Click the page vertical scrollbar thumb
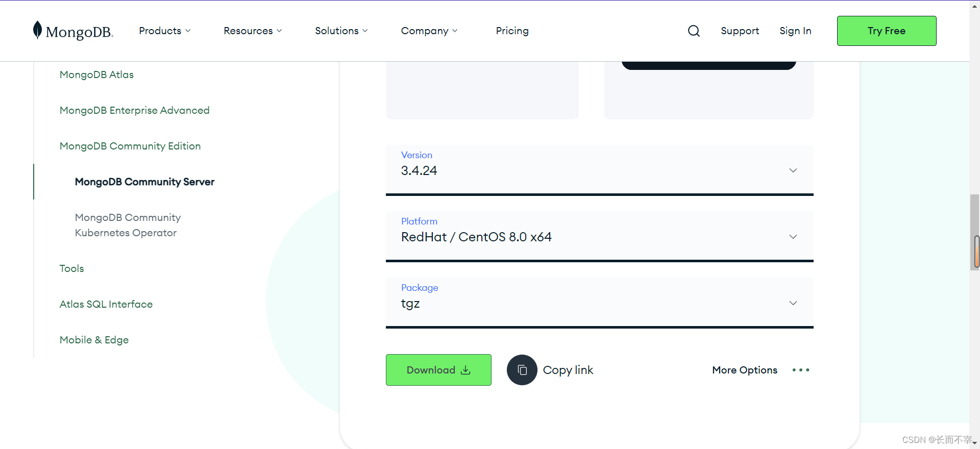The image size is (980, 449). coord(975,232)
